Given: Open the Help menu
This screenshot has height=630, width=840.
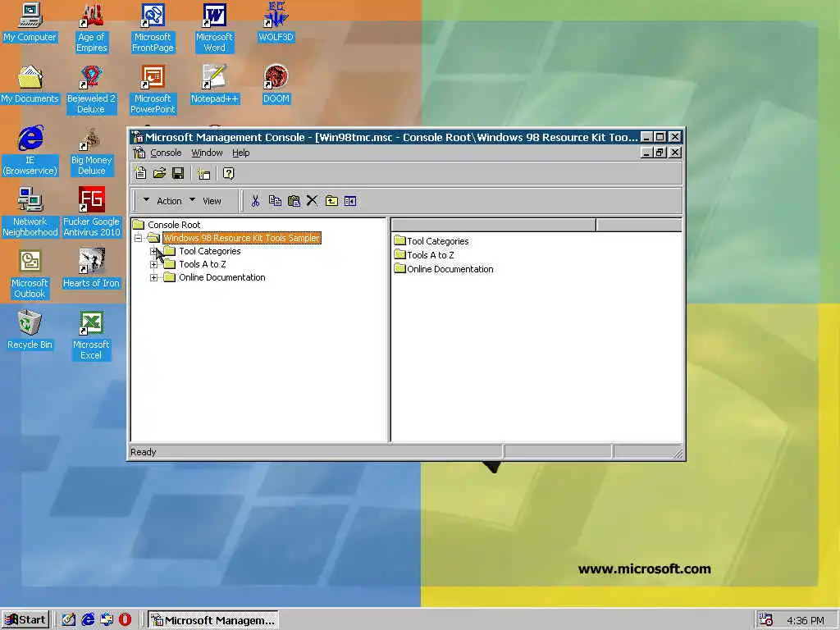Looking at the screenshot, I should 240,153.
